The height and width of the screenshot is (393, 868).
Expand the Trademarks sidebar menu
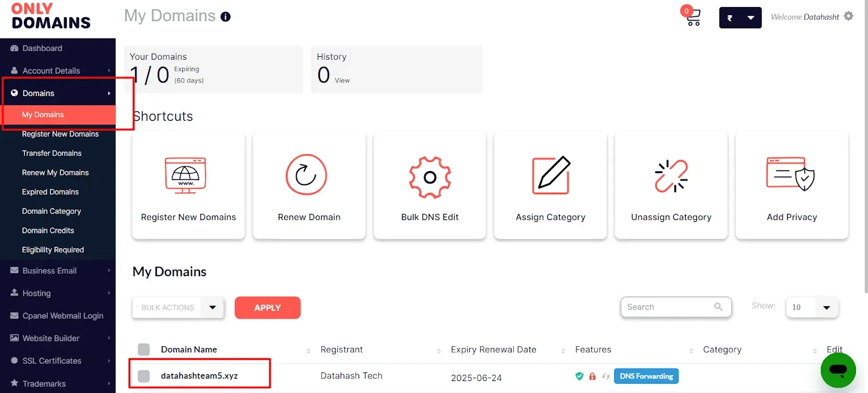58,383
